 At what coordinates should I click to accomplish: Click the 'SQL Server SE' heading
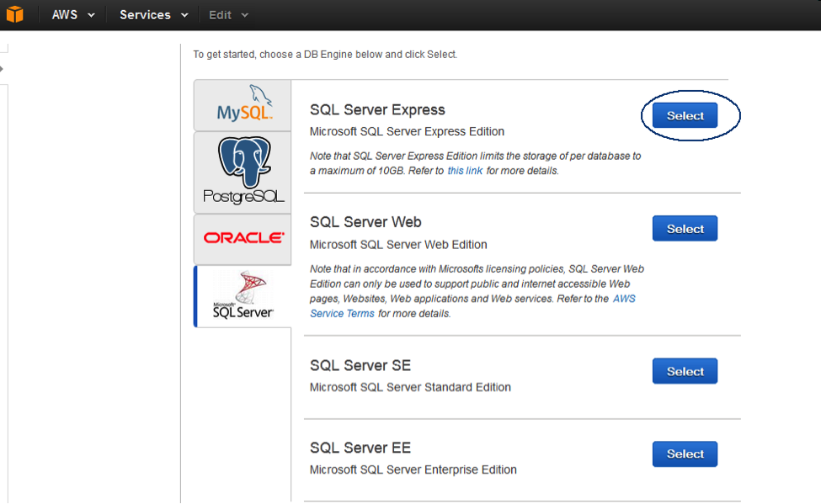360,365
